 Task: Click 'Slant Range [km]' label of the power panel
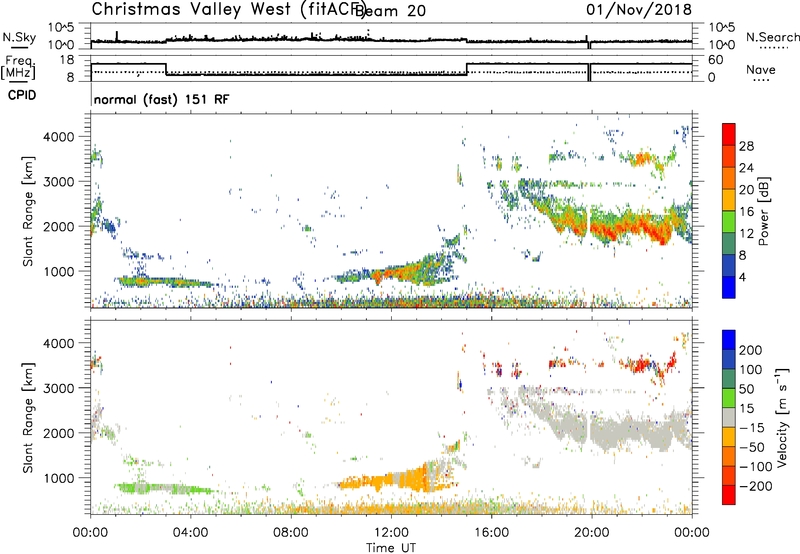pos(28,211)
